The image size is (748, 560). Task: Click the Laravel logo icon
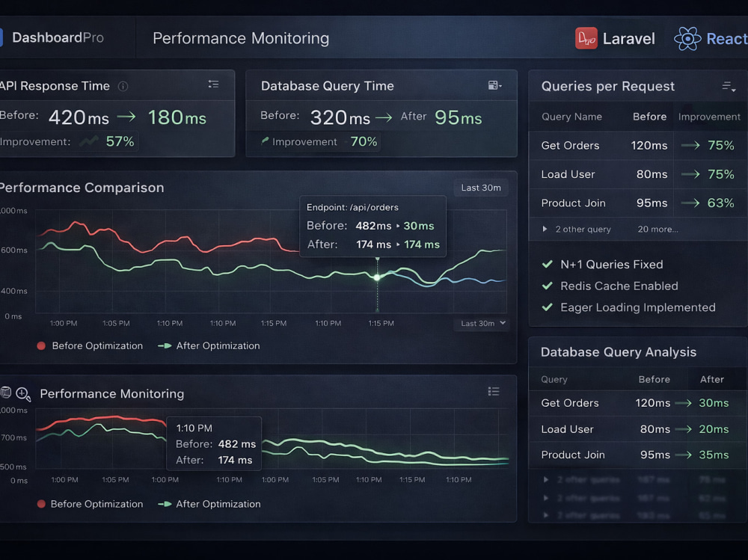(x=586, y=38)
